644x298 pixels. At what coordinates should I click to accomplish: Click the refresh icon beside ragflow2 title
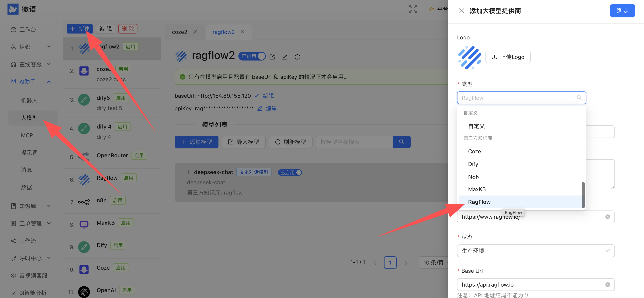click(297, 57)
